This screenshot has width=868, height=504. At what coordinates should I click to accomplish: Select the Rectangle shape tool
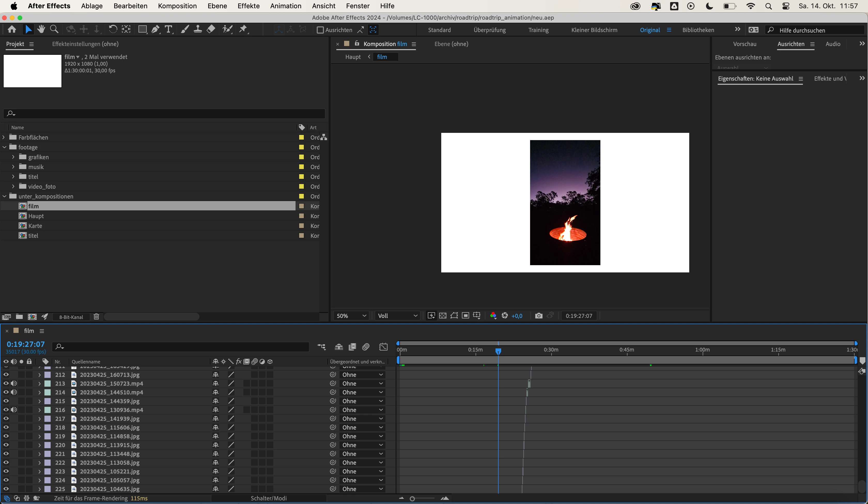tap(142, 30)
